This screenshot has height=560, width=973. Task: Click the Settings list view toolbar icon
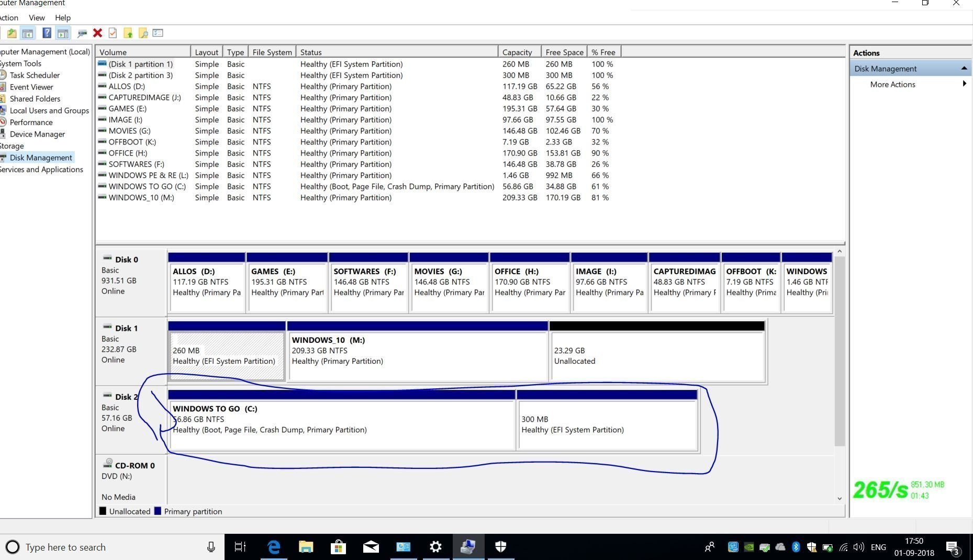158,33
